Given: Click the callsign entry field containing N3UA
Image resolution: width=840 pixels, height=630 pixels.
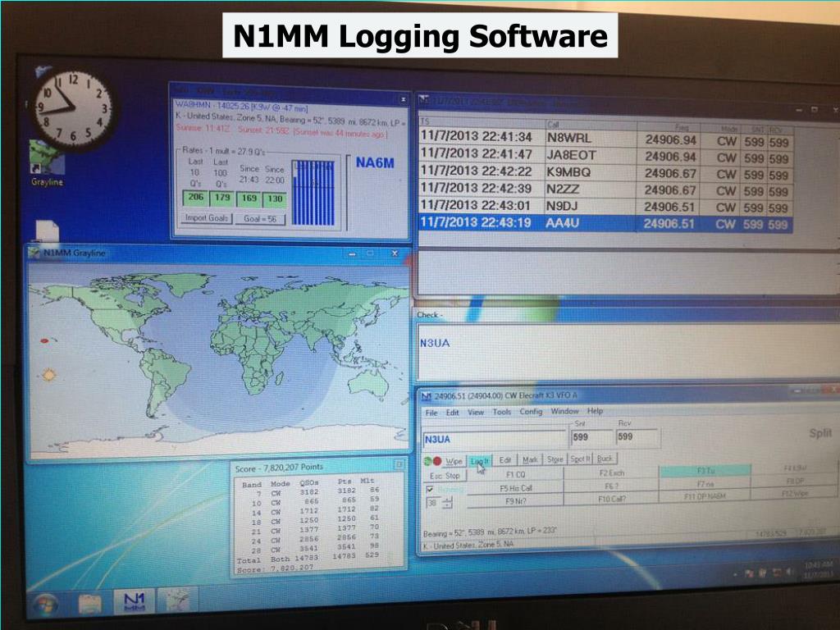Looking at the screenshot, I should pyautogui.click(x=495, y=439).
